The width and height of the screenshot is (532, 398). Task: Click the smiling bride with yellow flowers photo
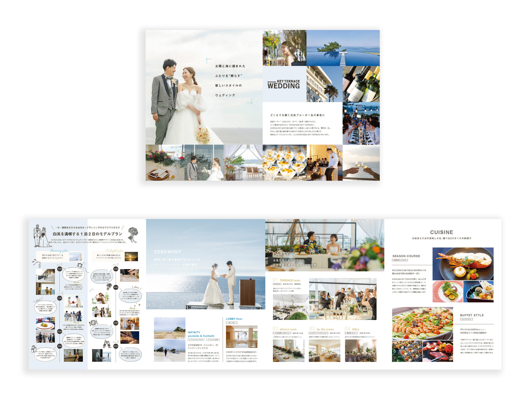pos(284,48)
